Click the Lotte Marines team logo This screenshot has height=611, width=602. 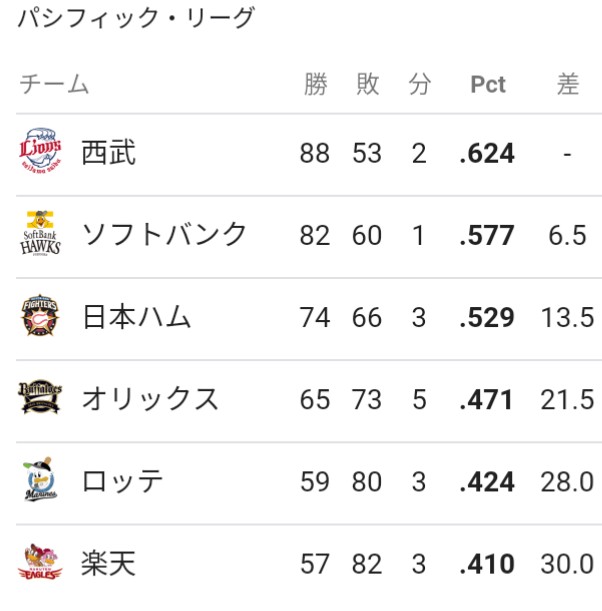(40, 479)
